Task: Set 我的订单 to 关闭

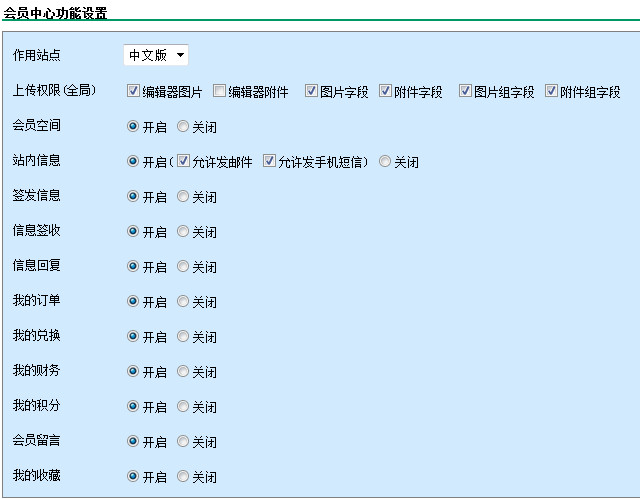Action: 183,301
